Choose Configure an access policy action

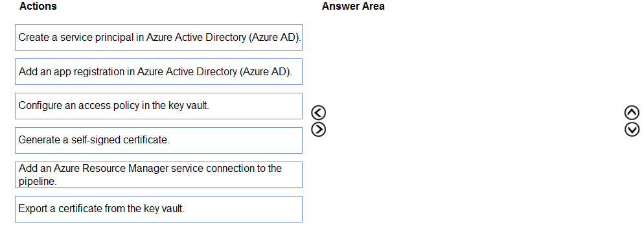tap(159, 106)
